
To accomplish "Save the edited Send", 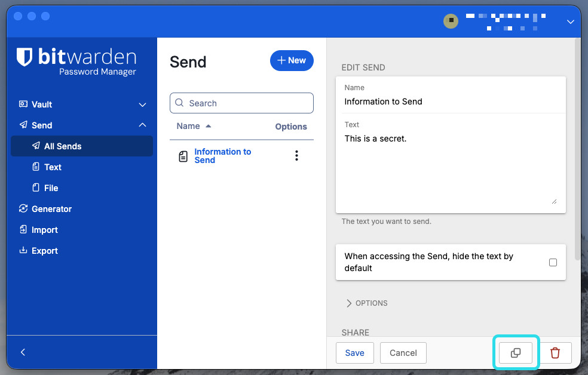I will pos(354,353).
